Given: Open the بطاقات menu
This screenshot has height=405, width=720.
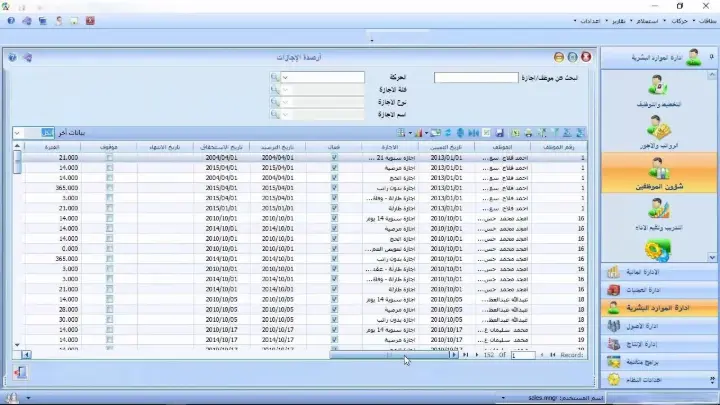Looking at the screenshot, I should pyautogui.click(x=707, y=21).
